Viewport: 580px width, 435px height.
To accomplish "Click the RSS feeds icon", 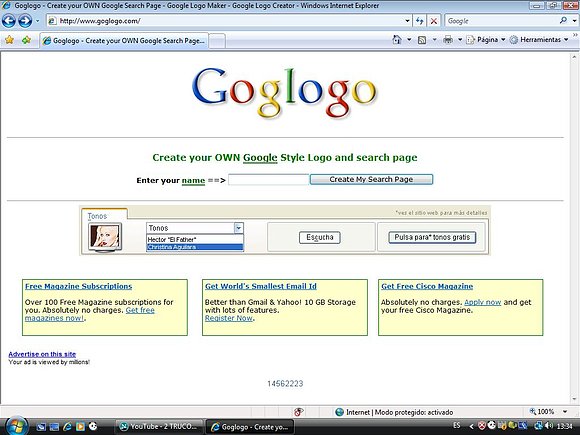I will [422, 40].
